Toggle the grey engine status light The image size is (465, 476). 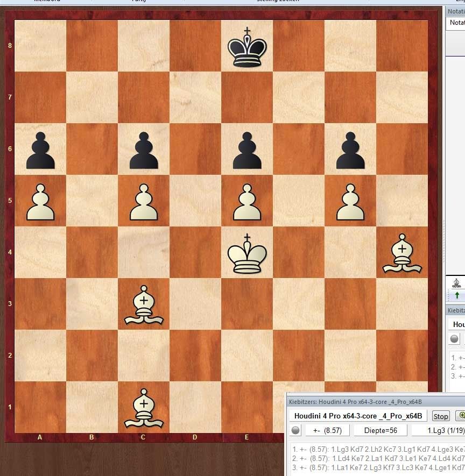point(295,431)
